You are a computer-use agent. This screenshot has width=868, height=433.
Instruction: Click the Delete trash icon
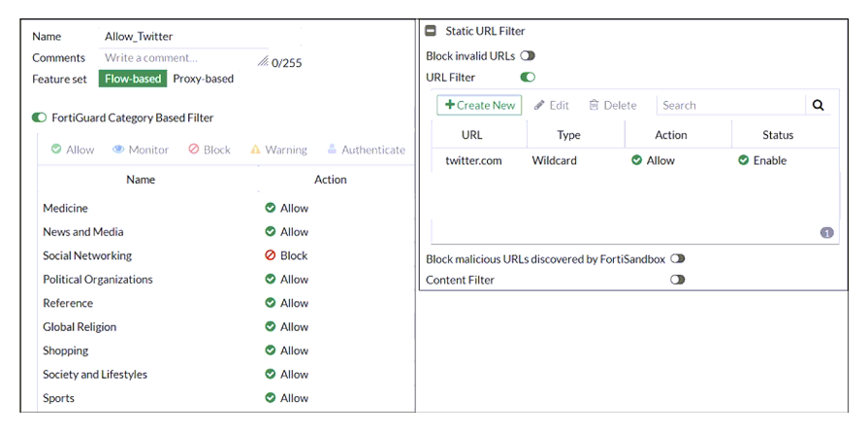(x=594, y=106)
